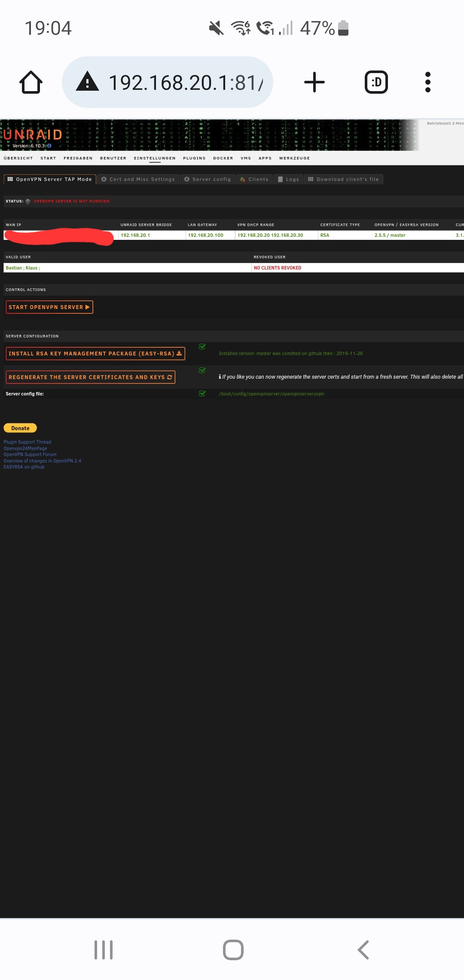Click the valid users Bastian ; Klaus ;
The image size is (464, 980).
[23, 268]
